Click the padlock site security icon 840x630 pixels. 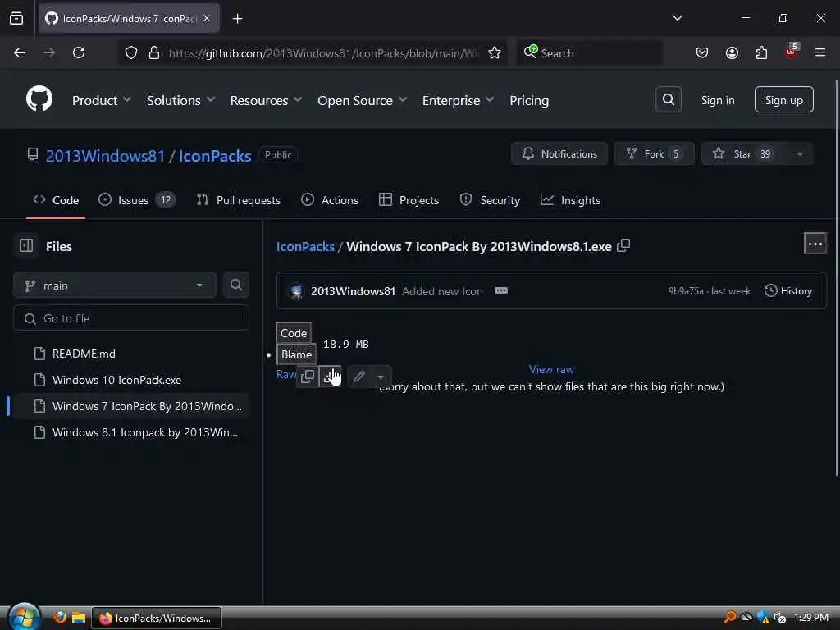[x=154, y=52]
